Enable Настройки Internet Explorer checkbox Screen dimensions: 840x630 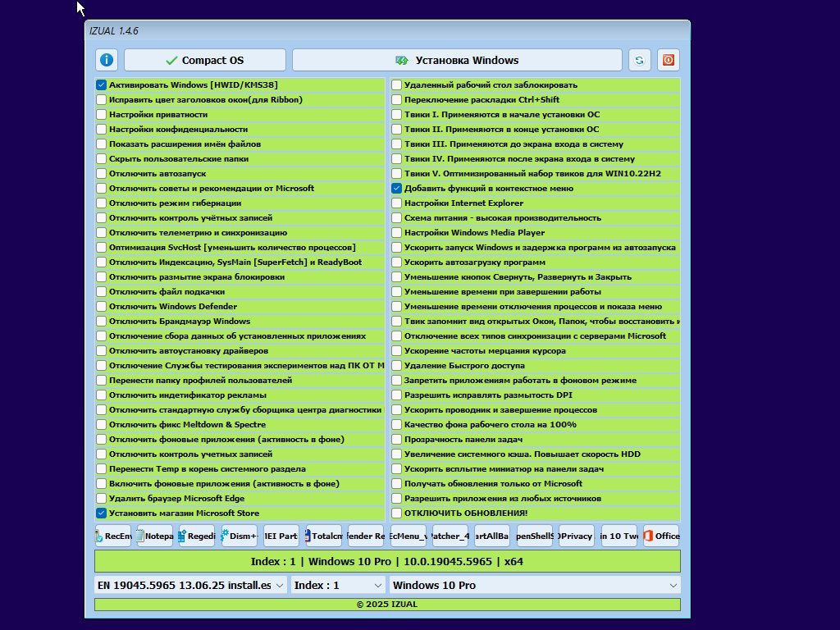(x=396, y=203)
